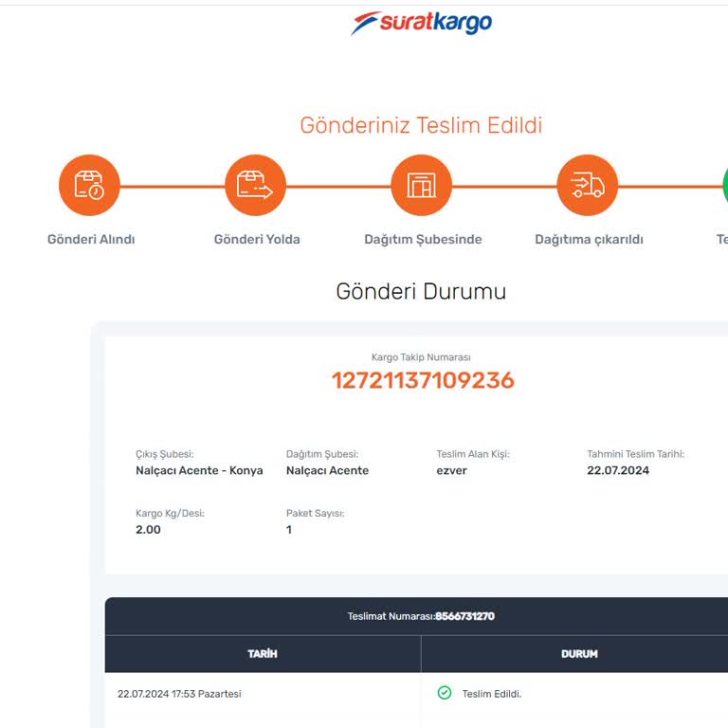The height and width of the screenshot is (728, 728).
Task: Click the DURUM column header
Action: 579,654
